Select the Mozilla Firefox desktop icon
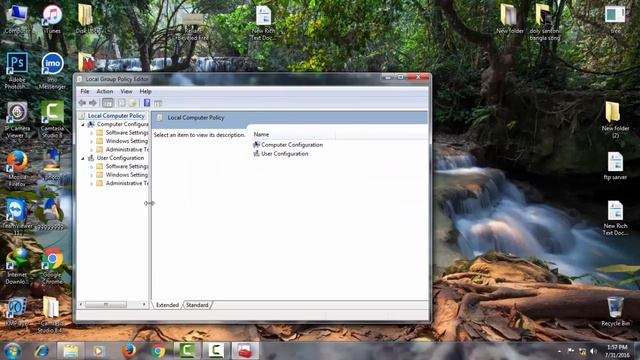 [x=17, y=168]
